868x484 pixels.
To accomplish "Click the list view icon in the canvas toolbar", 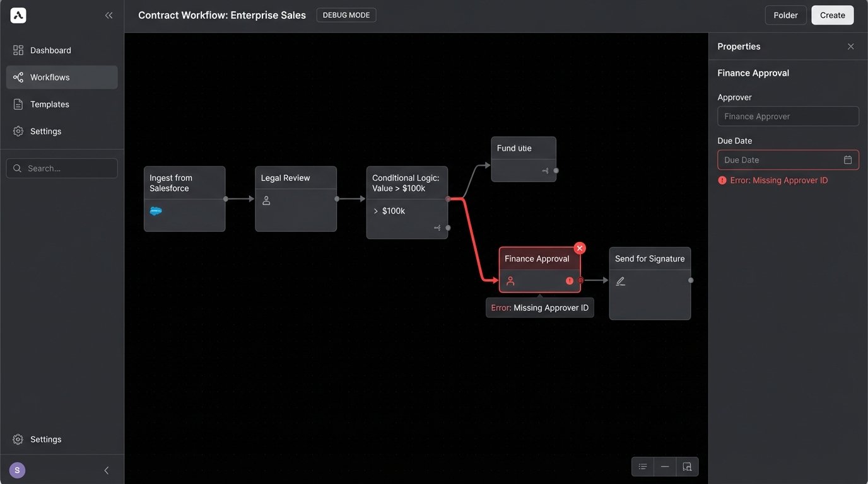I will click(x=642, y=466).
